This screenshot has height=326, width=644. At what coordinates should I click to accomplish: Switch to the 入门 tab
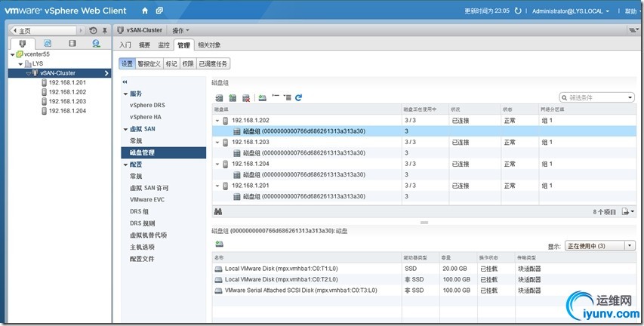(125, 45)
